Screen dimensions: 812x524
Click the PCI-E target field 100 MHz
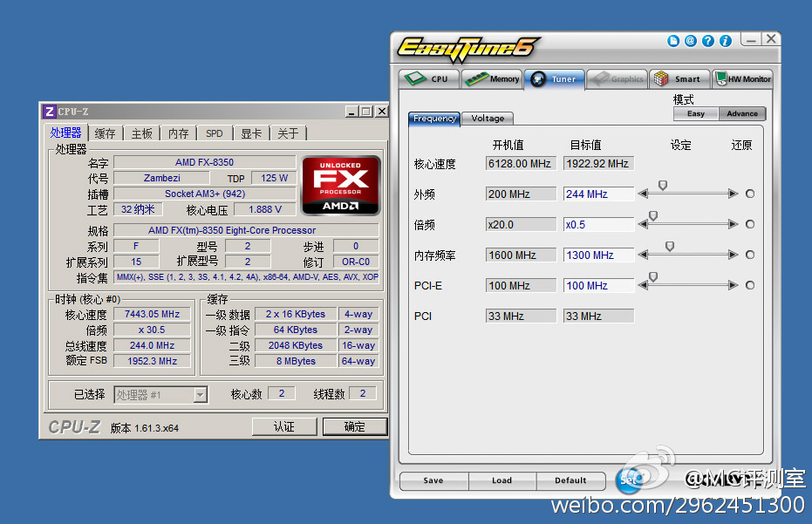(x=598, y=286)
